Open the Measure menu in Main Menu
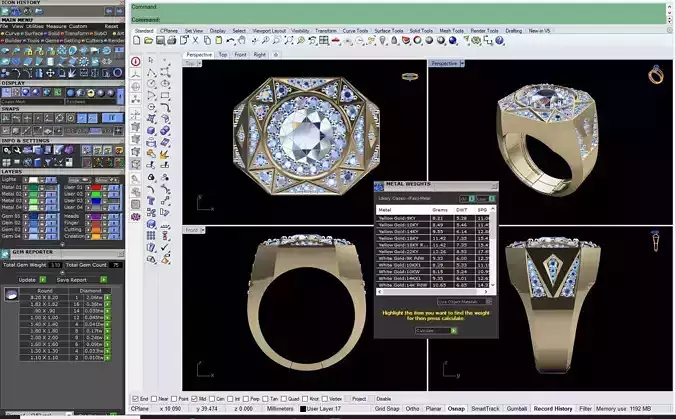The image size is (676, 419). [56, 26]
